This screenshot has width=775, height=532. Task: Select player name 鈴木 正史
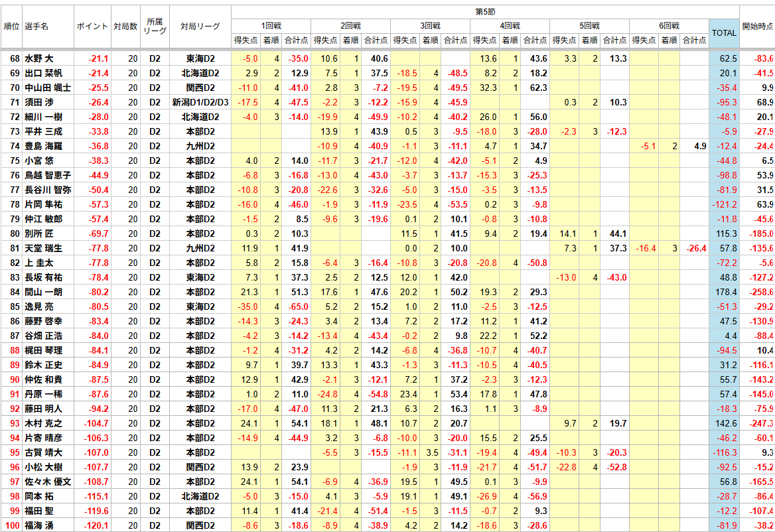pyautogui.click(x=44, y=365)
